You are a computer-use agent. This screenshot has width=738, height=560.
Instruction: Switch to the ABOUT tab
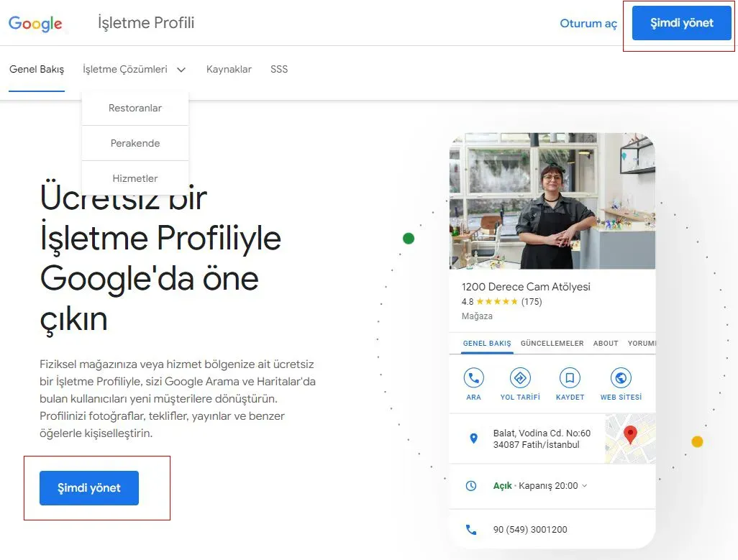click(605, 343)
